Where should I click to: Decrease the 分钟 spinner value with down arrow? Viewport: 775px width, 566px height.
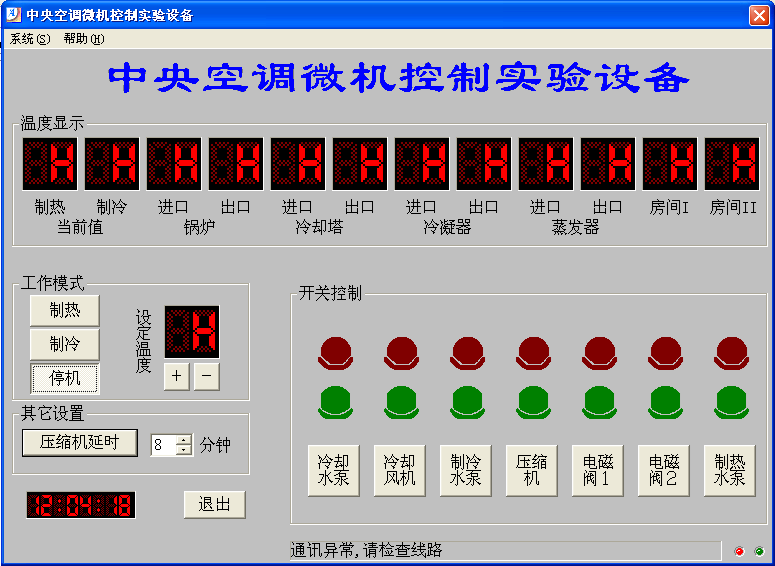point(183,450)
